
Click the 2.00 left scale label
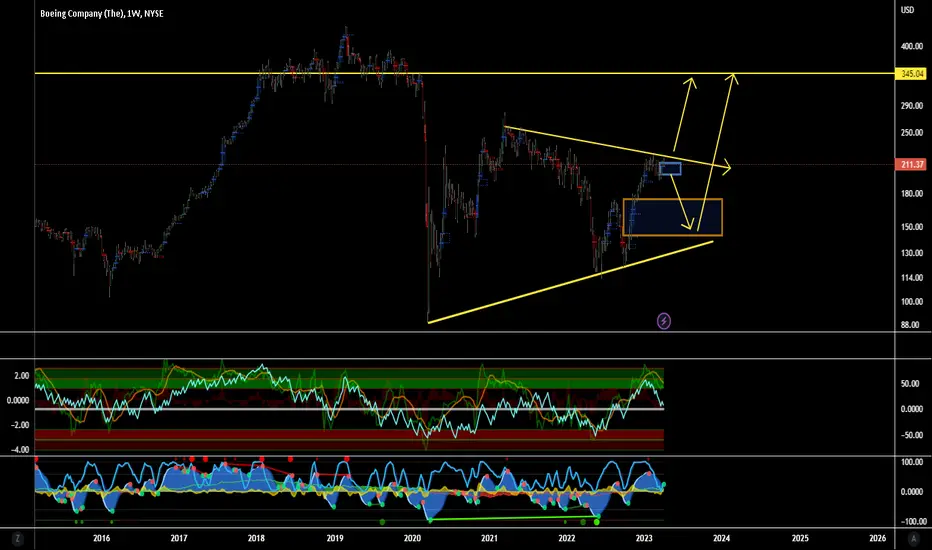click(21, 376)
